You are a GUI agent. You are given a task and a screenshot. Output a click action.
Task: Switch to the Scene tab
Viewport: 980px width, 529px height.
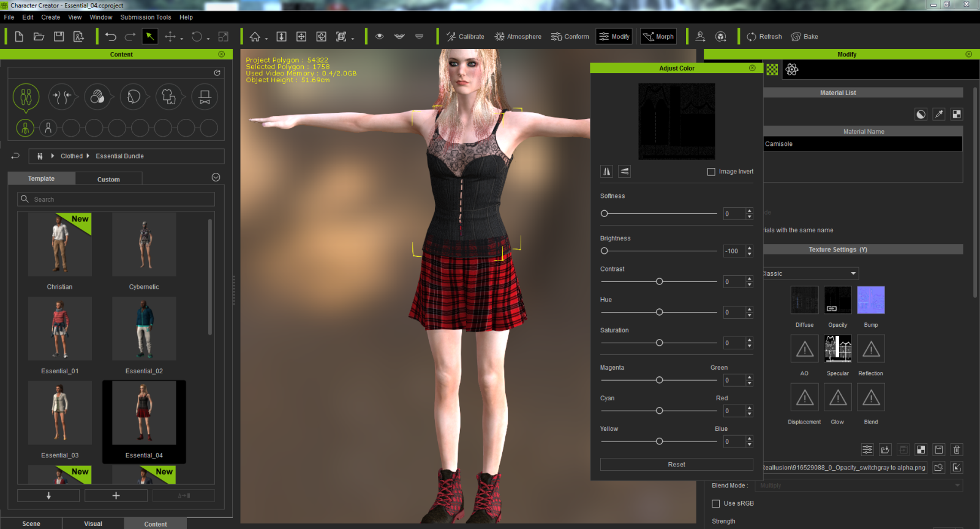[31, 523]
